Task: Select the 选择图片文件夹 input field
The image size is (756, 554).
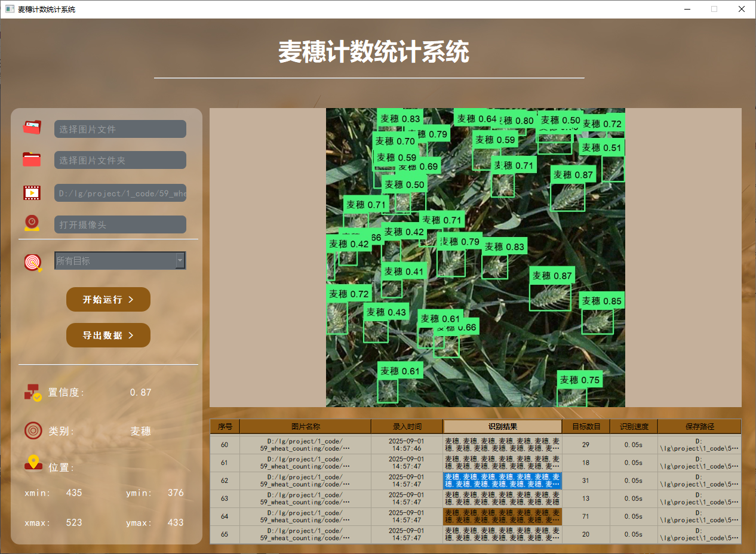Action: tap(120, 160)
